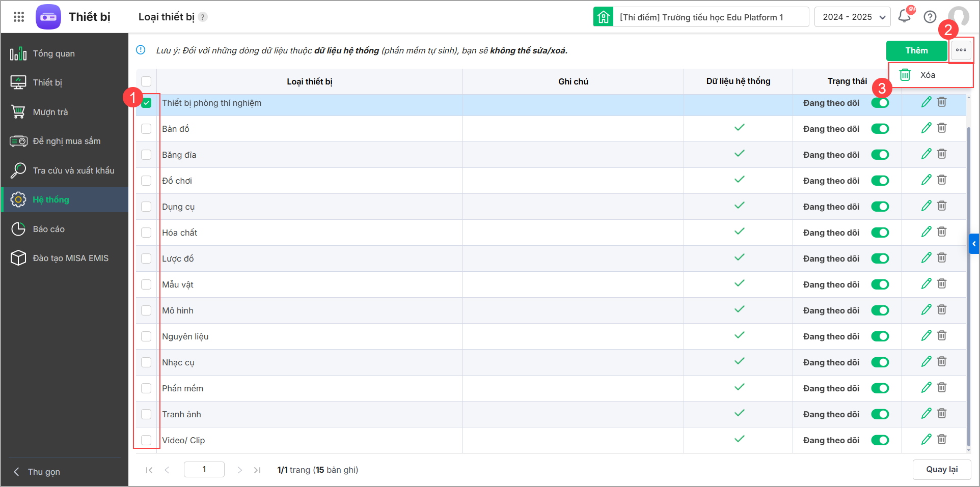Viewport: 980px width, 487px height.
Task: Toggle the Mô hình status switch
Action: pyautogui.click(x=880, y=310)
